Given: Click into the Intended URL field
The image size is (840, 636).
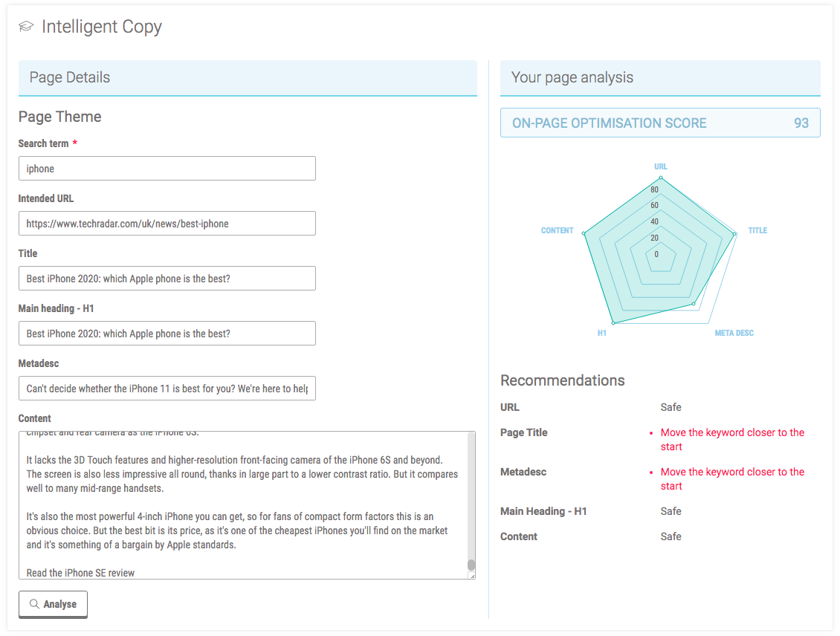Looking at the screenshot, I should [167, 223].
